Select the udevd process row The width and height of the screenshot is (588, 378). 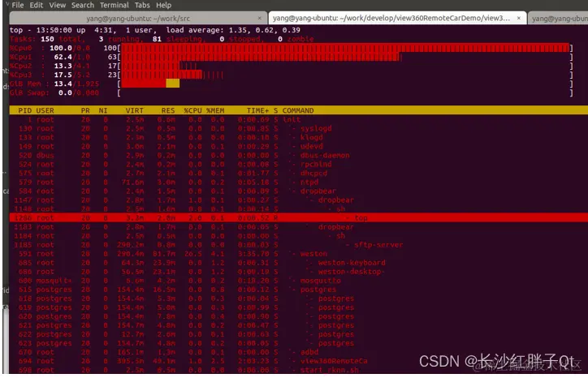tap(299, 147)
